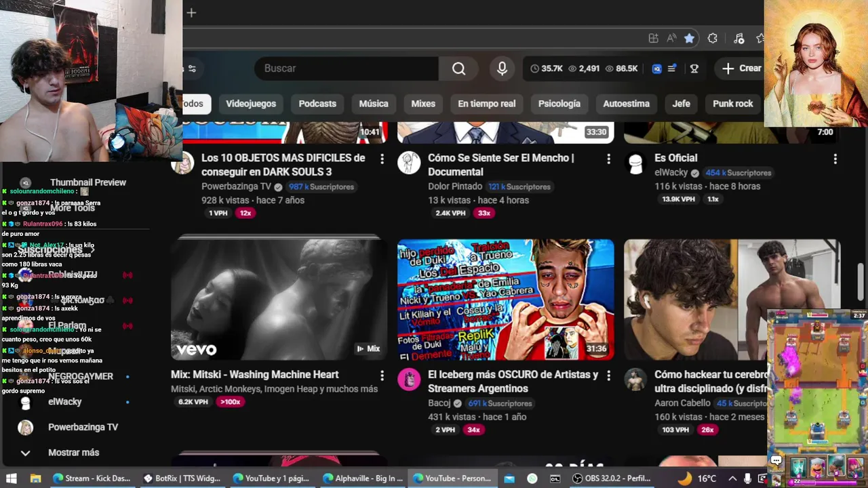The image size is (868, 488).
Task: Open Bacoj channel name
Action: pyautogui.click(x=439, y=403)
